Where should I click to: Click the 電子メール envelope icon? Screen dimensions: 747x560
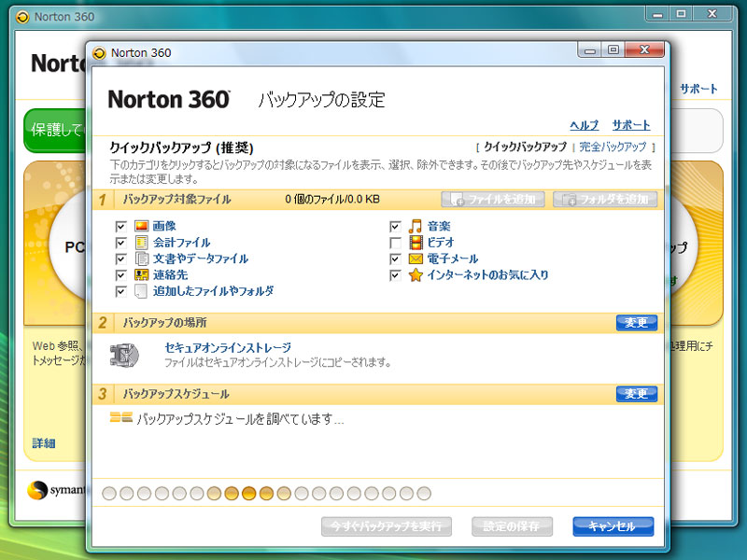[x=416, y=259]
